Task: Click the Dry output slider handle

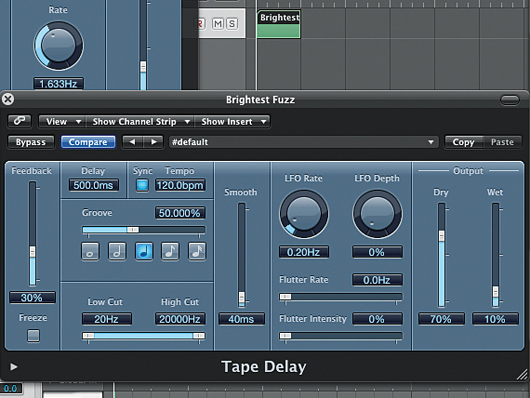Action: click(441, 236)
